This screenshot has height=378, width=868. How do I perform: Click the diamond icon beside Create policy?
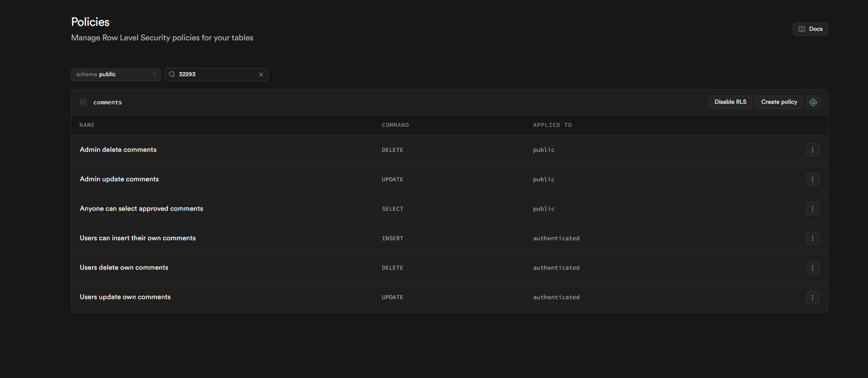(x=813, y=102)
